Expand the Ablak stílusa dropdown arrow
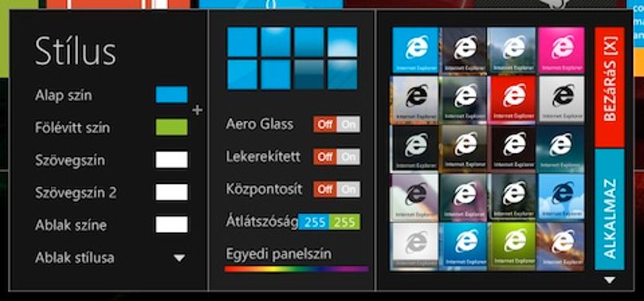644x301 pixels. click(x=180, y=258)
